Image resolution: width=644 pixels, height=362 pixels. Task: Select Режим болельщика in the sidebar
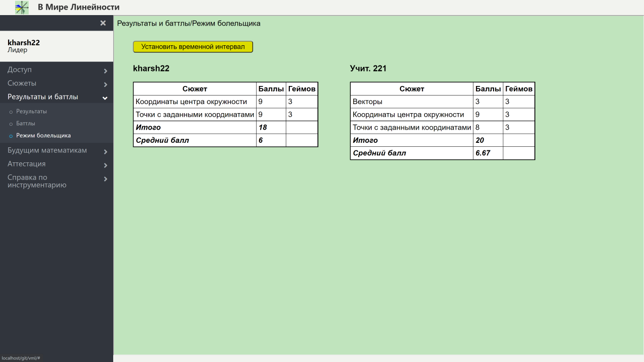43,135
